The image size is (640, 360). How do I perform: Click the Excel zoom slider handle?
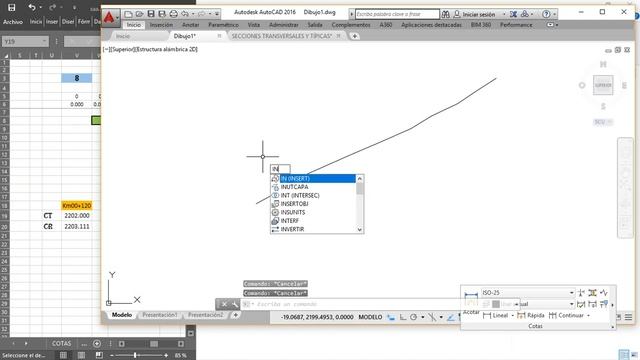(135, 356)
